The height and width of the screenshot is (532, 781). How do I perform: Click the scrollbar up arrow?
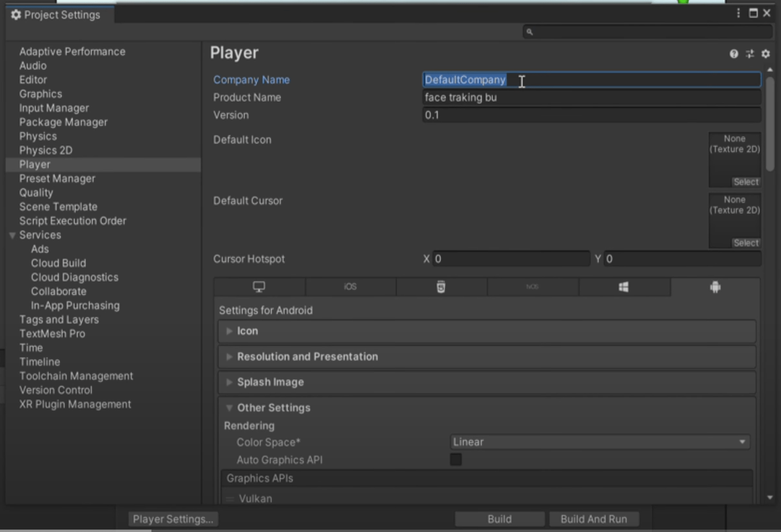tap(769, 70)
